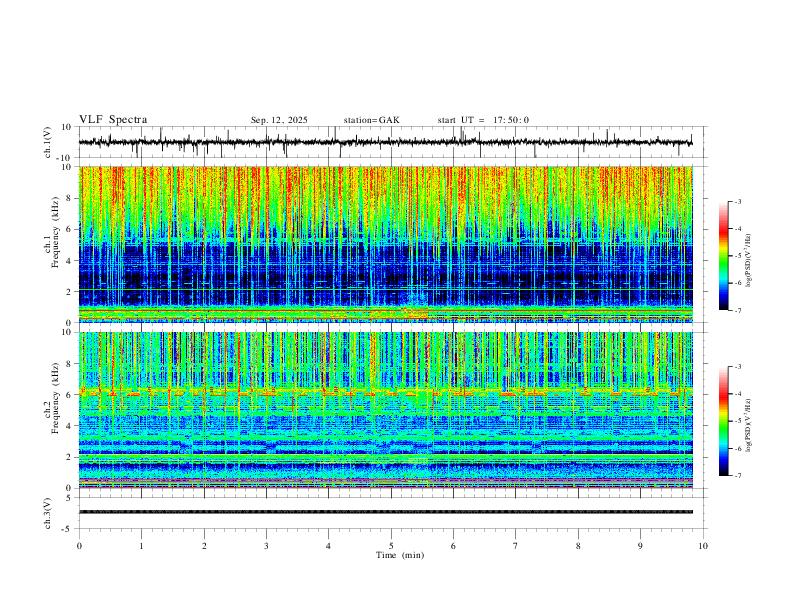
Task: Click the time axis tick label '3'
Action: [266, 546]
